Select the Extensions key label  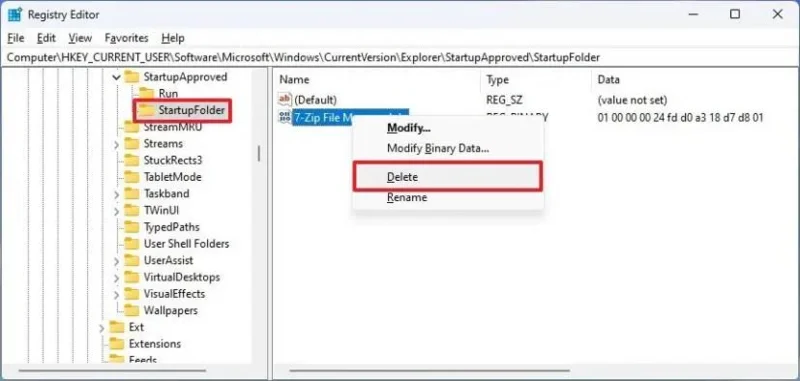(x=155, y=344)
